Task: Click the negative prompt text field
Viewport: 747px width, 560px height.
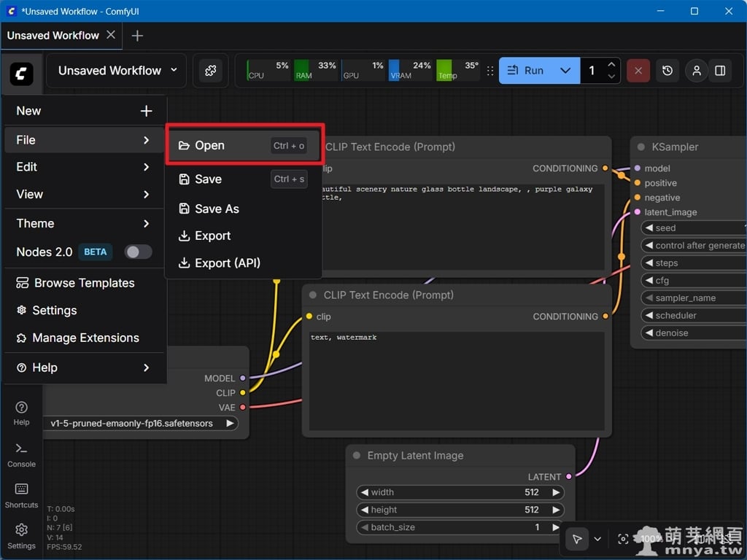Action: 457,379
